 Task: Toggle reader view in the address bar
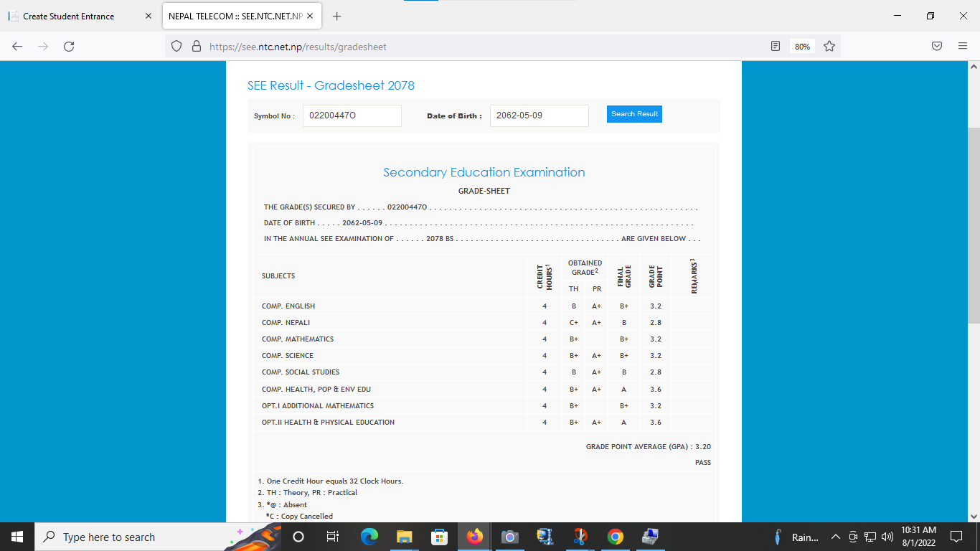coord(776,47)
